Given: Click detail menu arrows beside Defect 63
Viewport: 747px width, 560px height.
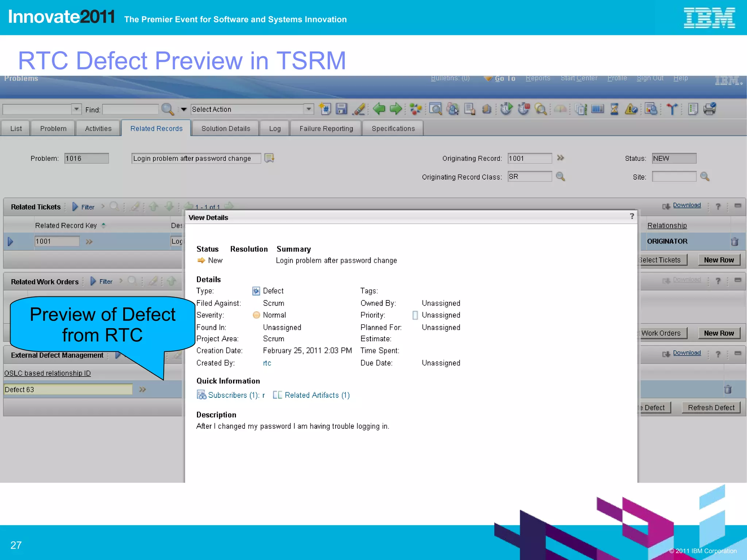Looking at the screenshot, I should 142,389.
